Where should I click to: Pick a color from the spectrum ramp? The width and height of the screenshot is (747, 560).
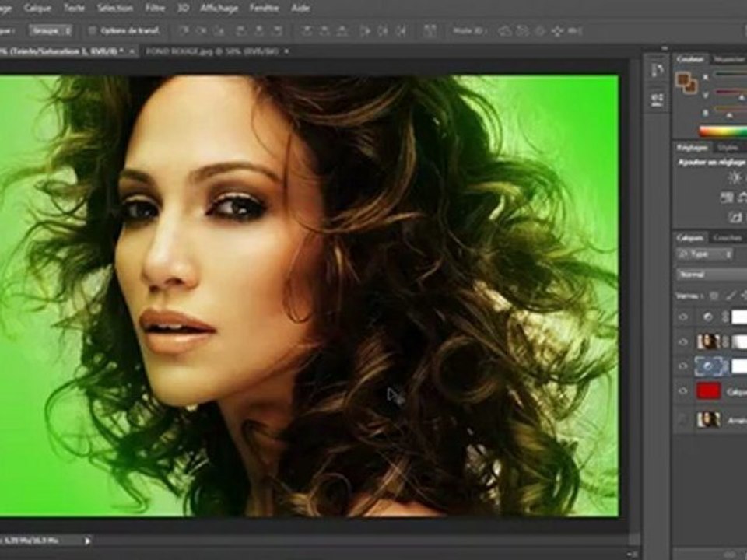[723, 131]
